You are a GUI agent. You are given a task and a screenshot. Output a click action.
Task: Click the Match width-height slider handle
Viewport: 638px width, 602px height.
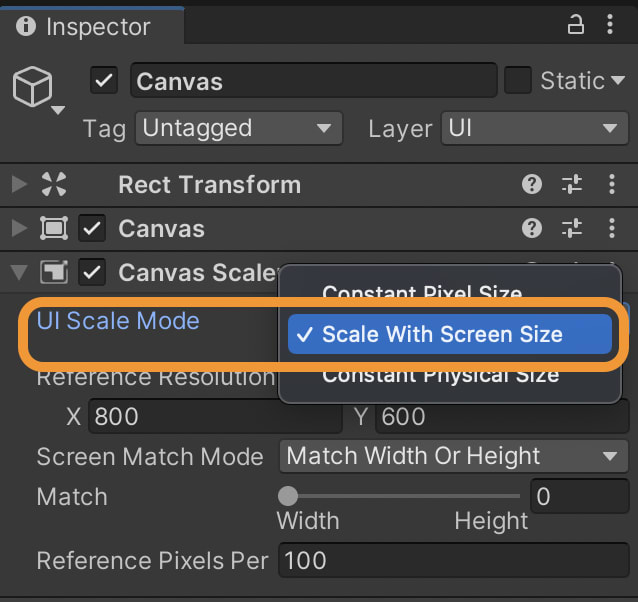(288, 496)
